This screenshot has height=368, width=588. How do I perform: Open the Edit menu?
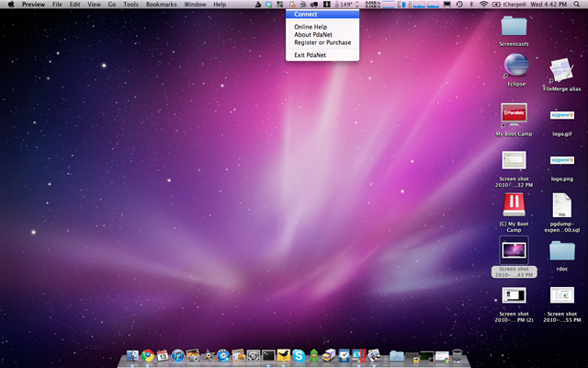pyautogui.click(x=74, y=5)
